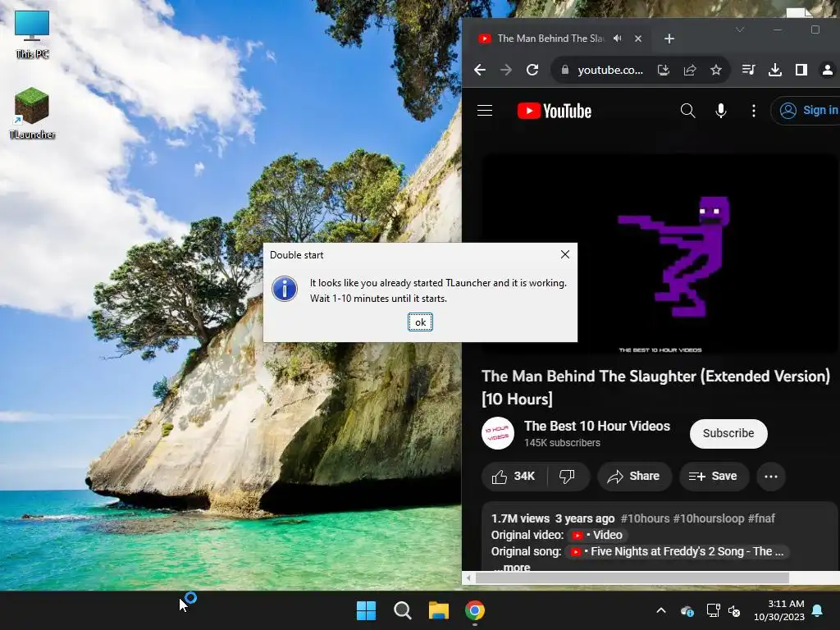Open taskbar Search
Image resolution: width=840 pixels, height=630 pixels.
tap(402, 610)
